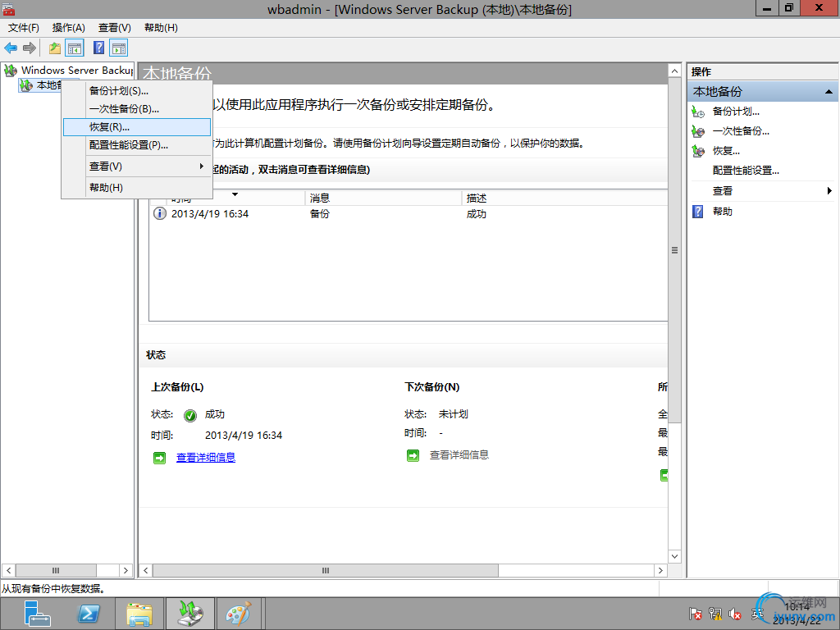Click green arrow icon beside last backup details
The height and width of the screenshot is (630, 840).
[159, 458]
